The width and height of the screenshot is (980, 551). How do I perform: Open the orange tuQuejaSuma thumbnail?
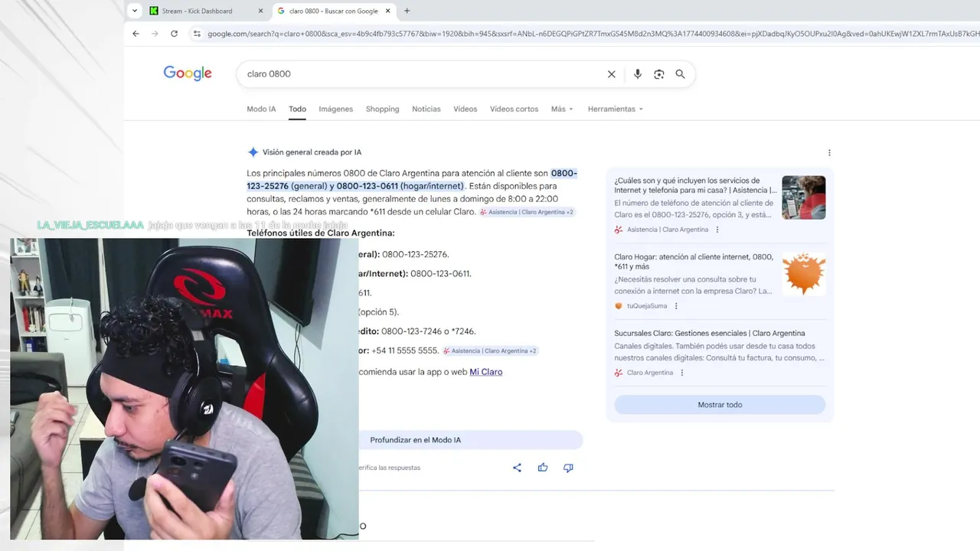pos(804,274)
